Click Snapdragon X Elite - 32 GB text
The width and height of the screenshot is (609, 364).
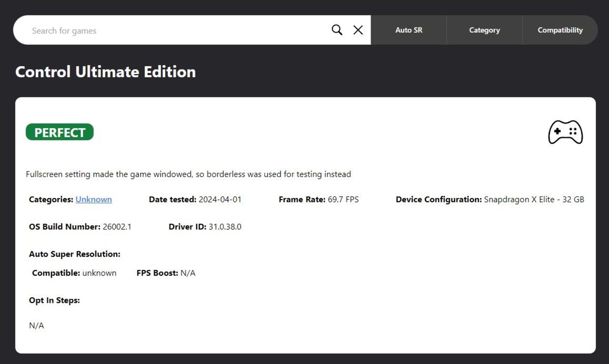(x=534, y=200)
